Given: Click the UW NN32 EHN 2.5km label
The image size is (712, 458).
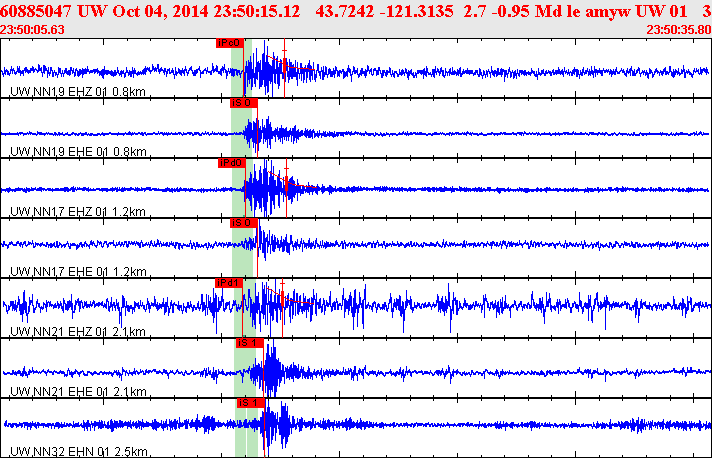Looking at the screenshot, I should pyautogui.click(x=79, y=452).
